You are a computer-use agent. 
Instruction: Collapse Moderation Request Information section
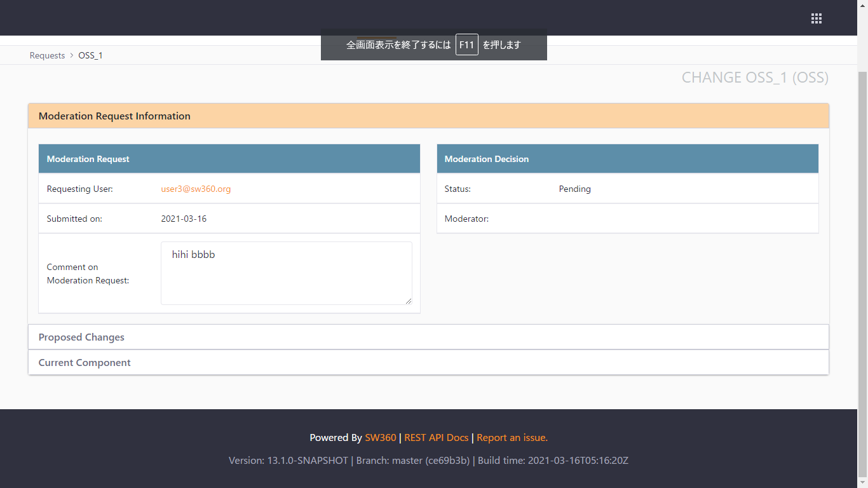pos(428,116)
